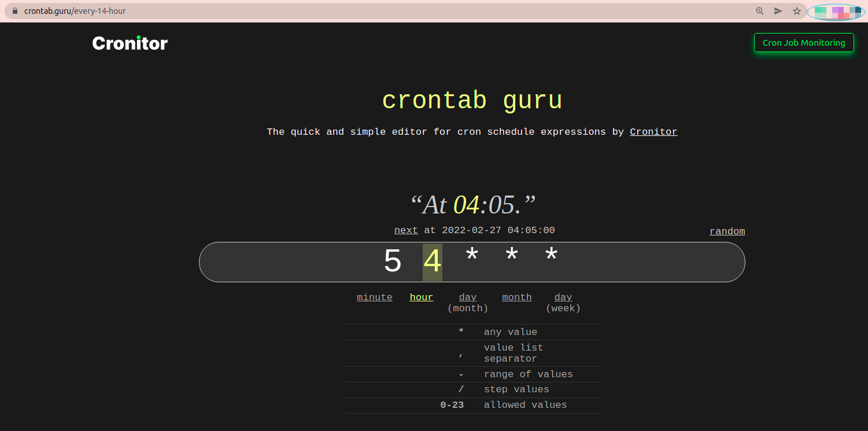Click the 'value list separator' row text
868x431 pixels.
coord(514,353)
